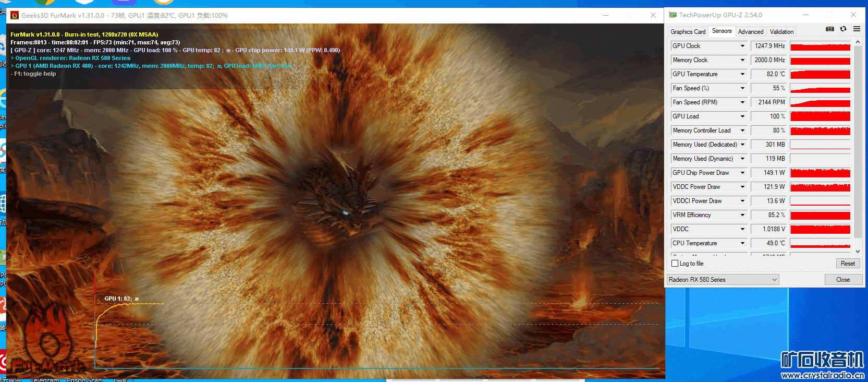
Task: Minimize the GPU-Z window
Action: (806, 15)
